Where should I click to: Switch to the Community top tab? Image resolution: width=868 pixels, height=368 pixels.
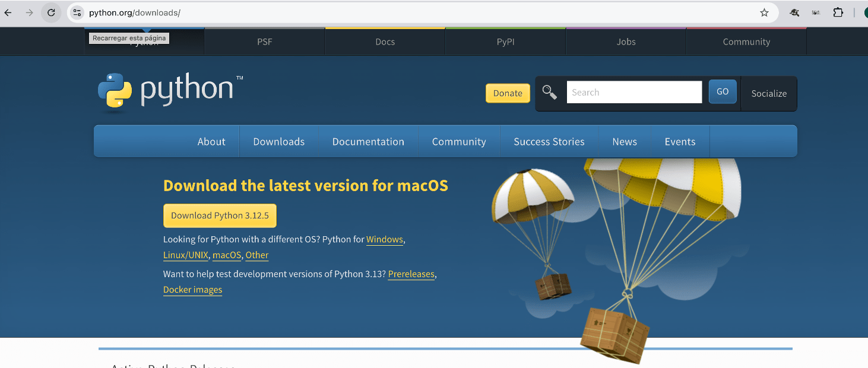point(746,42)
